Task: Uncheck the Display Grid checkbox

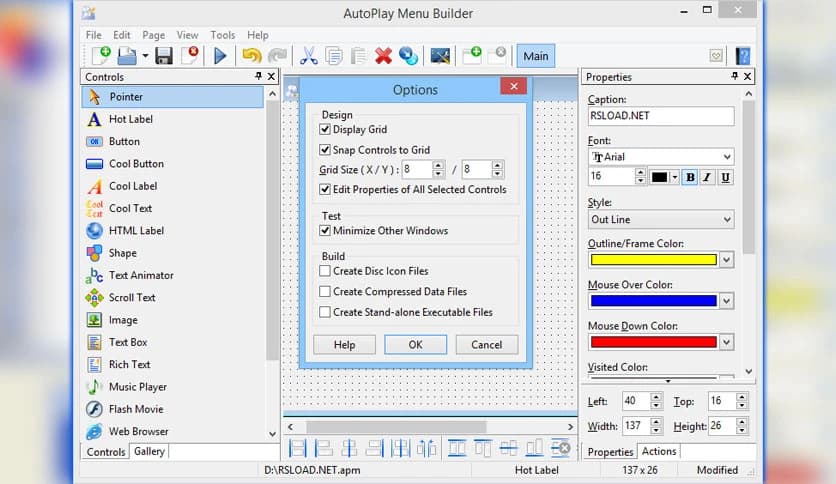Action: tap(325, 130)
